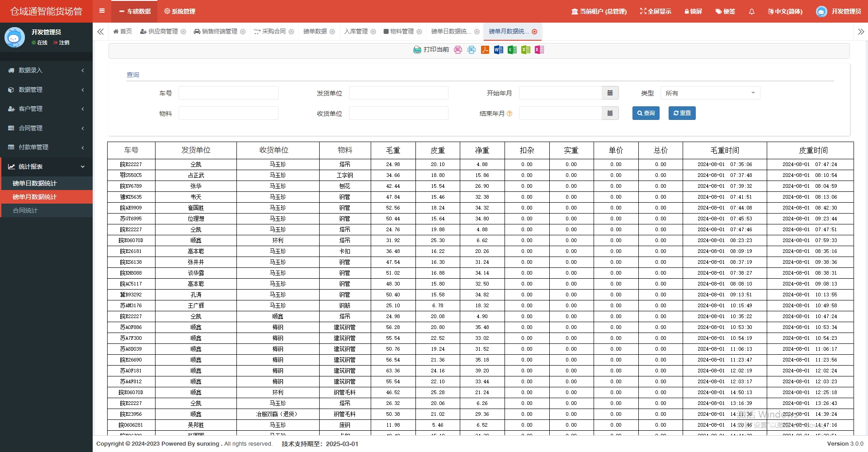Viewport: 868px width, 452px height.
Task: Select 磅单日数据统计 in the sidebar
Action: click(35, 183)
